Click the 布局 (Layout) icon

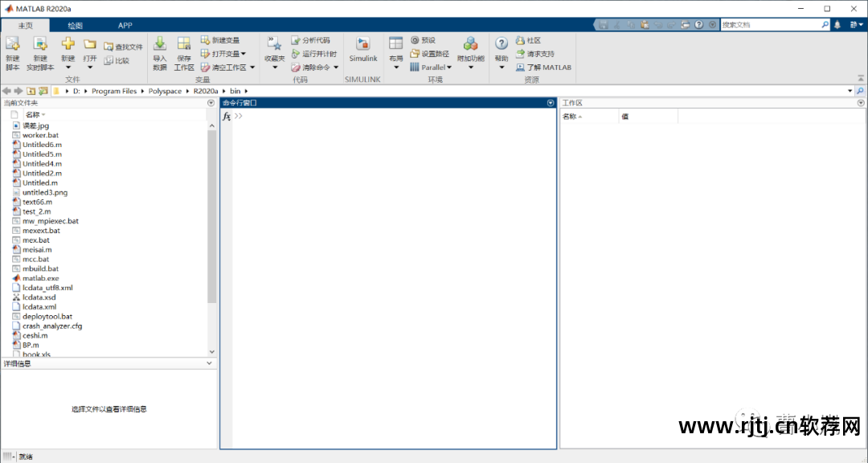pyautogui.click(x=395, y=44)
